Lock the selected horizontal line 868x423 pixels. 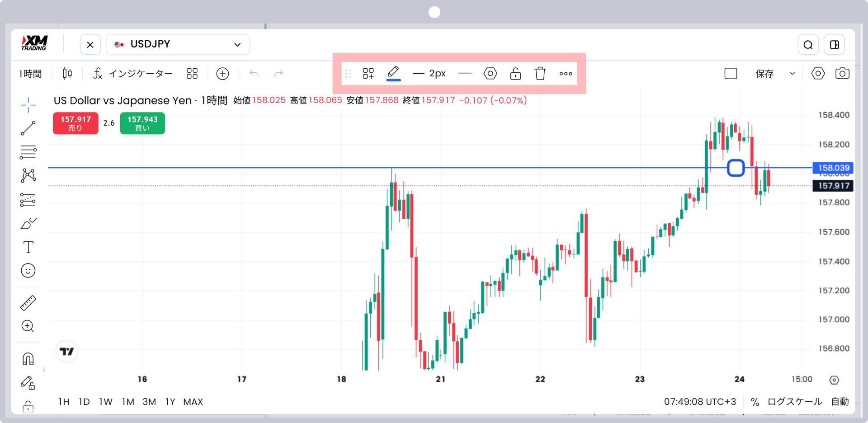[x=515, y=73]
